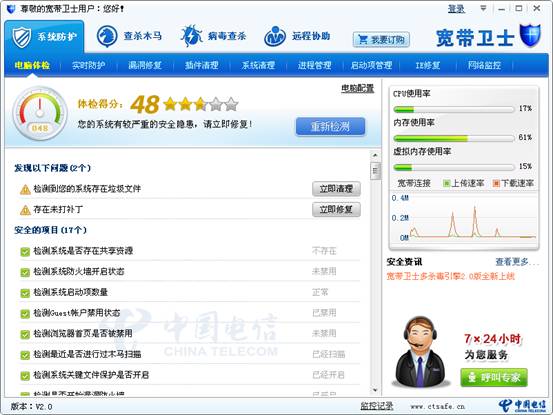
Task: Click the small shield icon in title bar
Action: pos(11,8)
